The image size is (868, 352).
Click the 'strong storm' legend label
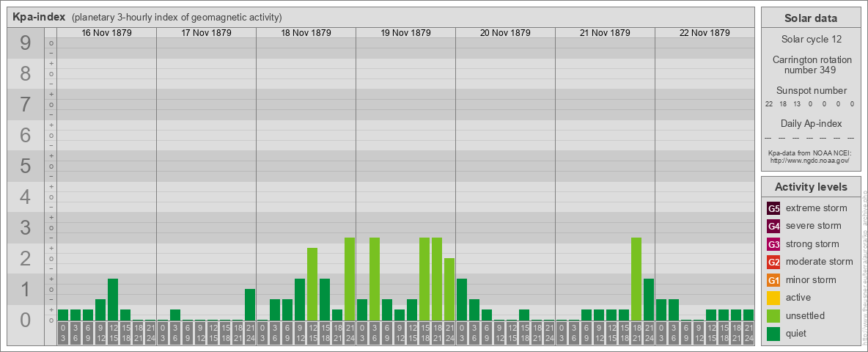[812, 244]
